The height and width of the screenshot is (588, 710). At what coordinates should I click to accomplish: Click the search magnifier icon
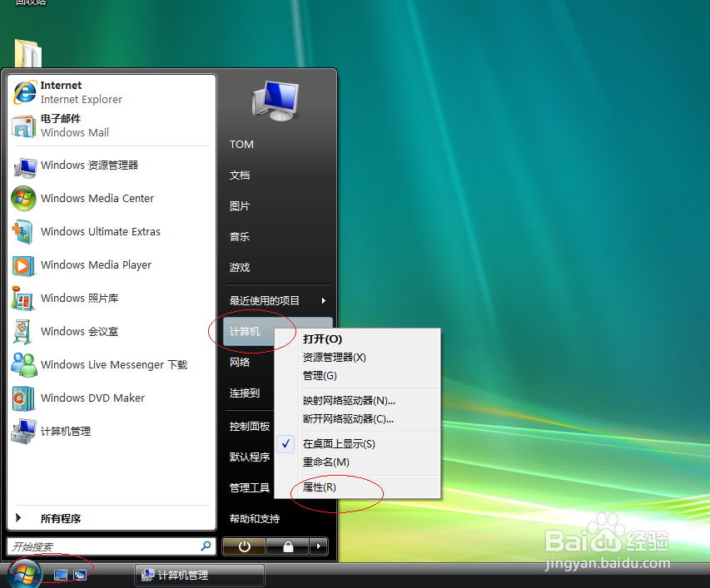tap(206, 546)
